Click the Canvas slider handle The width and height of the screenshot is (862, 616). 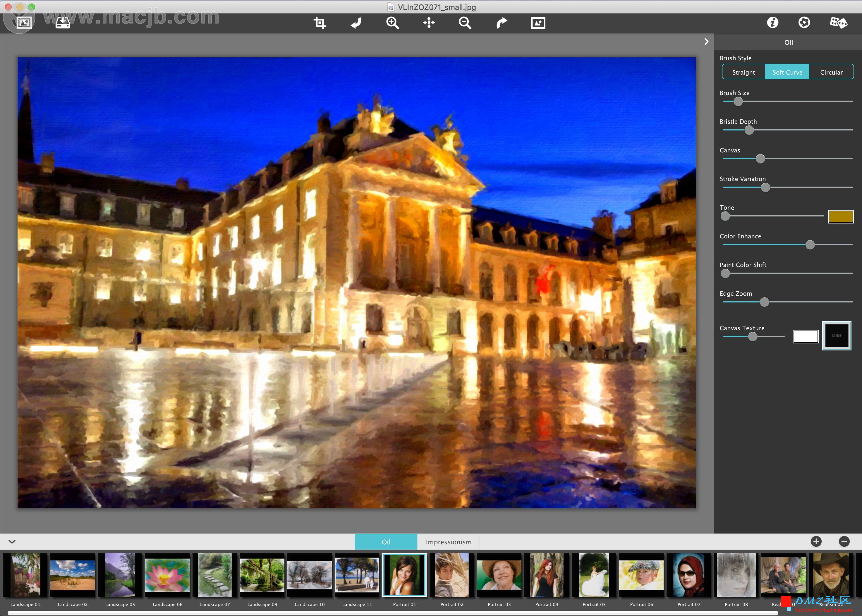[x=760, y=159]
